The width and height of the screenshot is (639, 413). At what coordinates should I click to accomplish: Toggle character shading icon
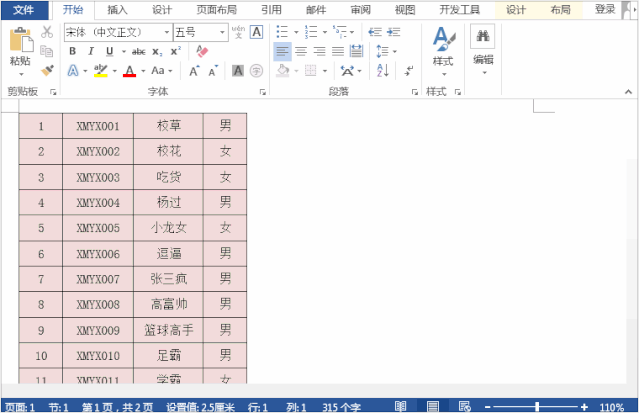point(238,71)
